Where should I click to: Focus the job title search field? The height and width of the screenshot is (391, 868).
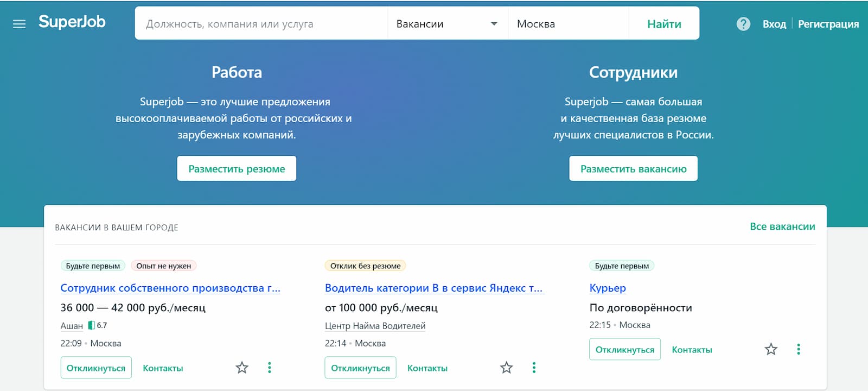261,24
